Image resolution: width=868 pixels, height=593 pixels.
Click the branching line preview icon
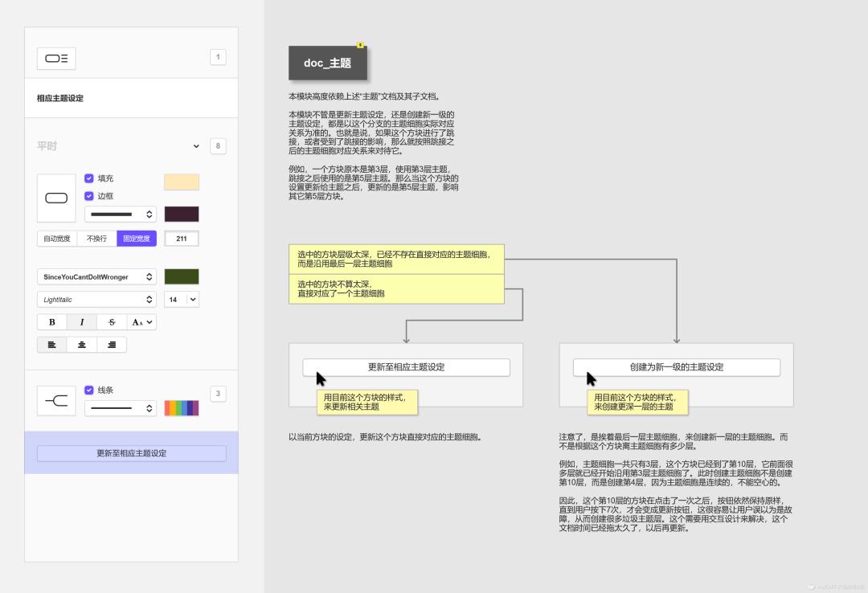tap(56, 399)
